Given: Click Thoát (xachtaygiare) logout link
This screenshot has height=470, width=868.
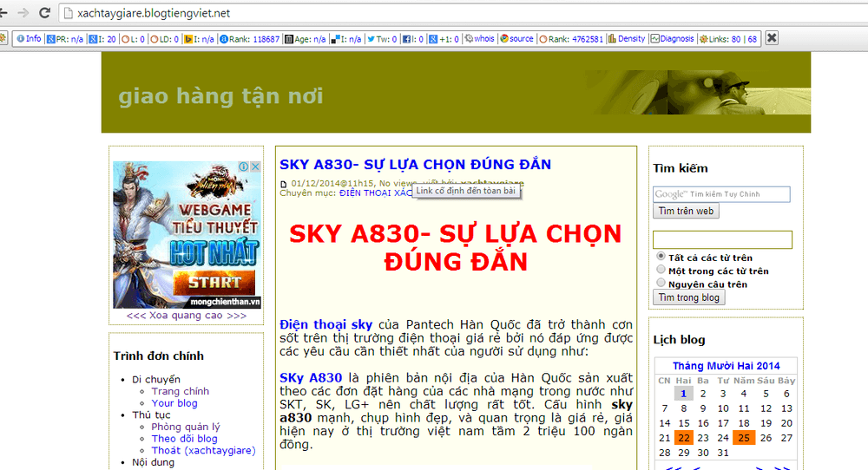Looking at the screenshot, I should click(204, 450).
